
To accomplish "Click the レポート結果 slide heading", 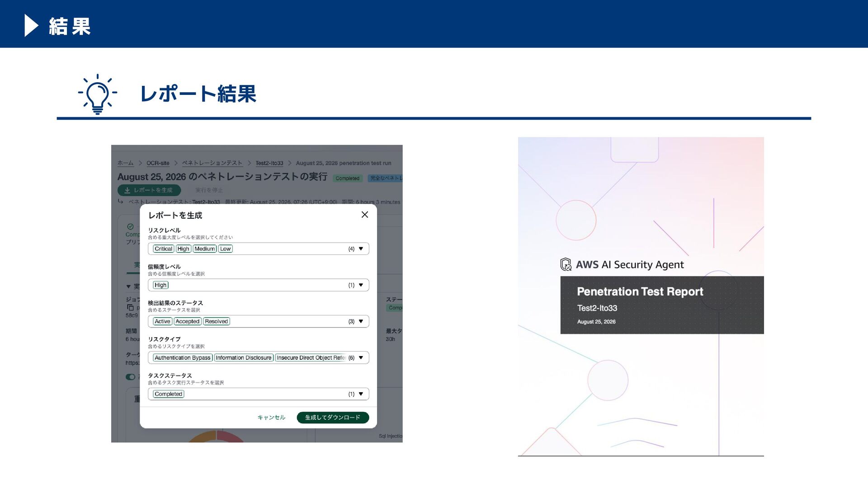I will pyautogui.click(x=198, y=94).
